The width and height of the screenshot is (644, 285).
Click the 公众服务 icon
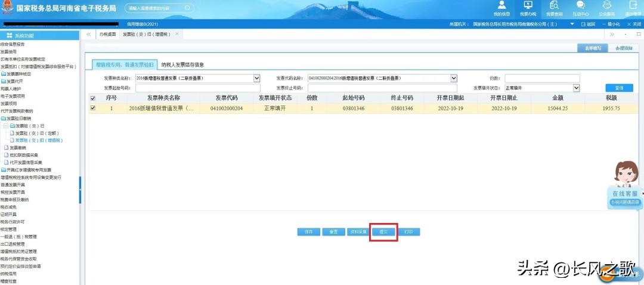(606, 6)
